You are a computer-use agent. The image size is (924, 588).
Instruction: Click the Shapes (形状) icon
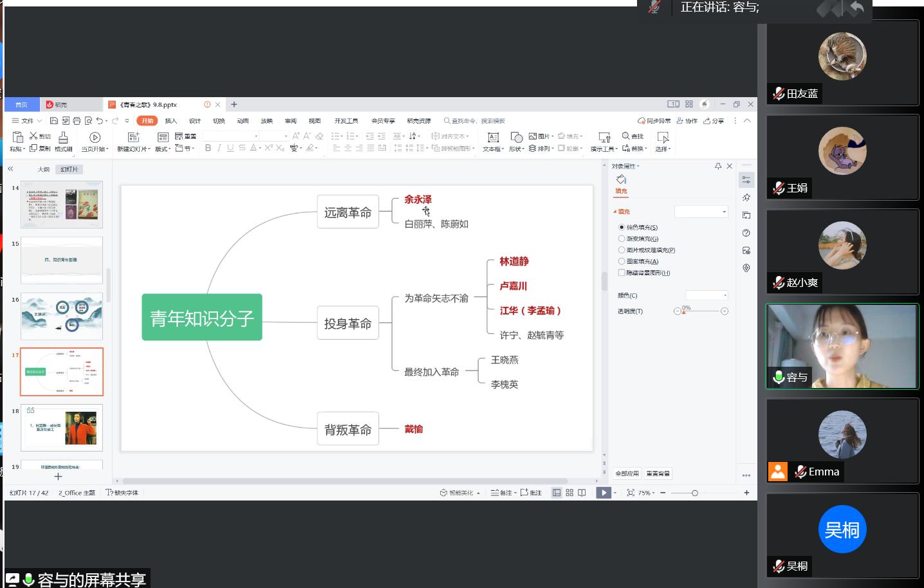516,138
